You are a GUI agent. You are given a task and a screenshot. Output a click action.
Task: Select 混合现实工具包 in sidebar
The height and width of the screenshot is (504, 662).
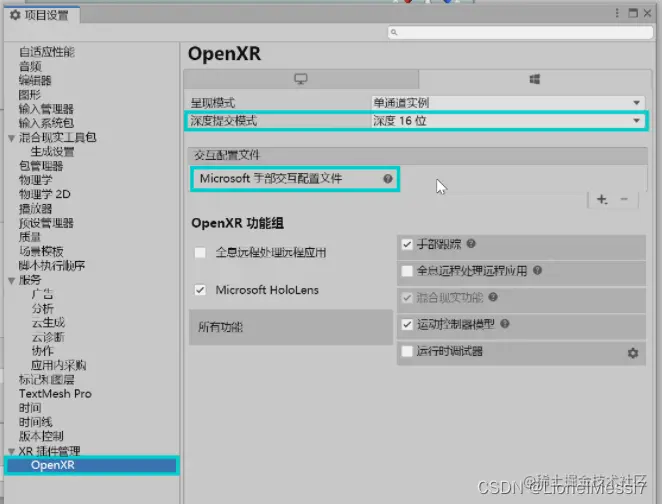click(x=57, y=137)
